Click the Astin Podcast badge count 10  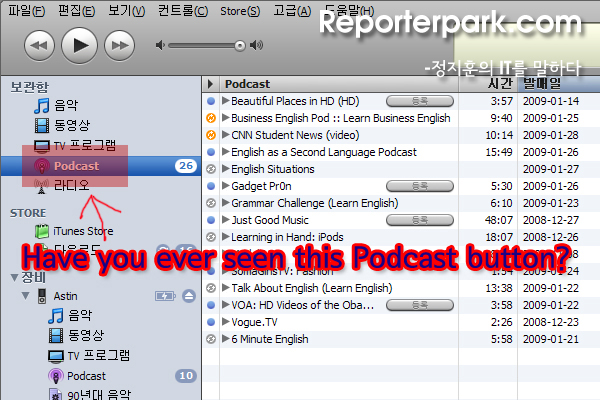point(186,376)
